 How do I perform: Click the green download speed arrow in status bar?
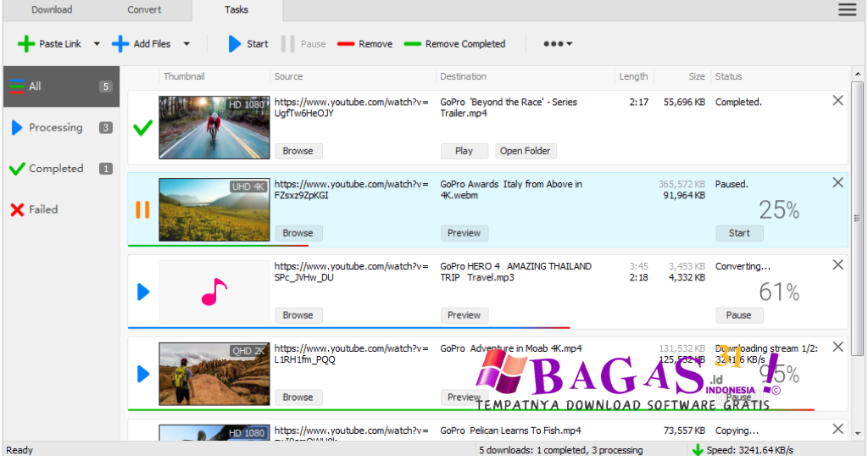pyautogui.click(x=698, y=450)
